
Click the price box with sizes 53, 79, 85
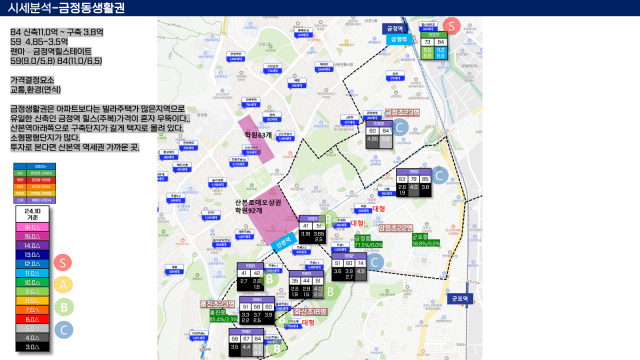[413, 182]
